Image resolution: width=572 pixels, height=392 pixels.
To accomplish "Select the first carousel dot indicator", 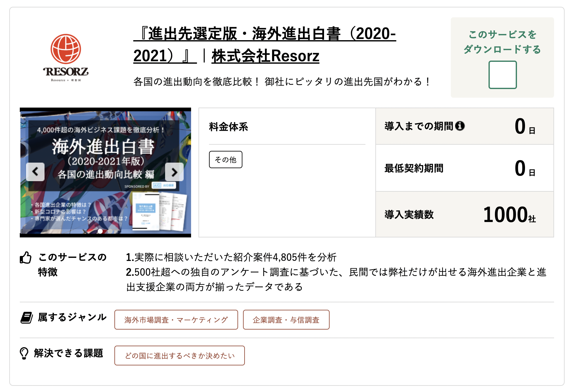I will pyautogui.click(x=100, y=231).
